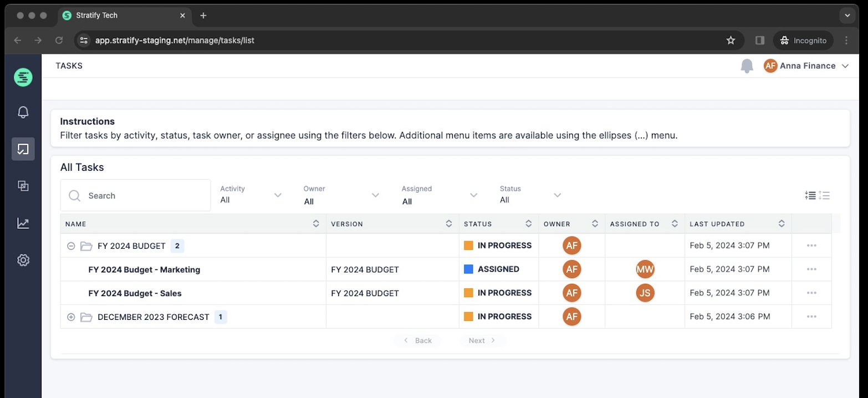868x398 pixels.
Task: Click inside the Search tasks field
Action: pyautogui.click(x=135, y=195)
